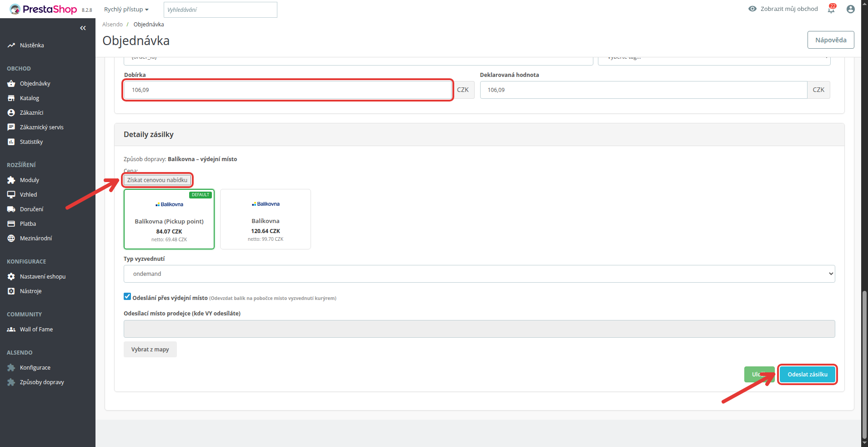
Task: Click PrestaShop logo
Action: coord(43,9)
